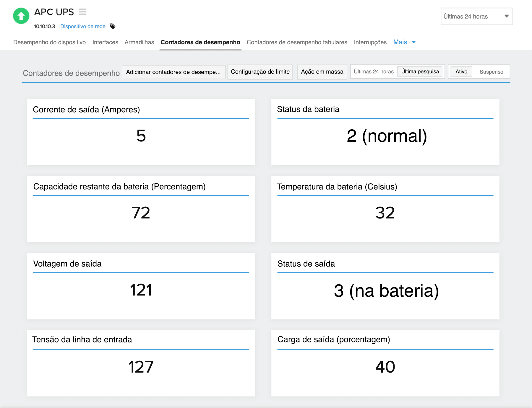
Task: Open the Corrente de saída (Amperes) card
Action: [141, 132]
